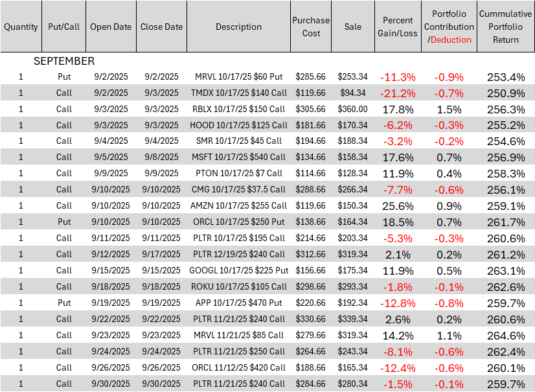Select the APP 10/17/25 $470 Put cell
Image resolution: width=535 pixels, height=392 pixels.
coord(239,303)
